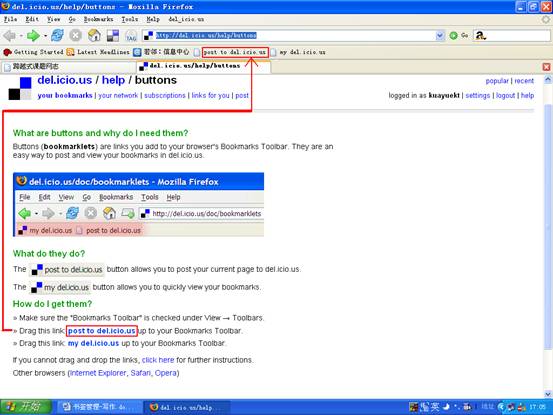Viewport: 553px width, 415px height.
Task: Click the system tray clock showing 17:05
Action: [x=538, y=407]
